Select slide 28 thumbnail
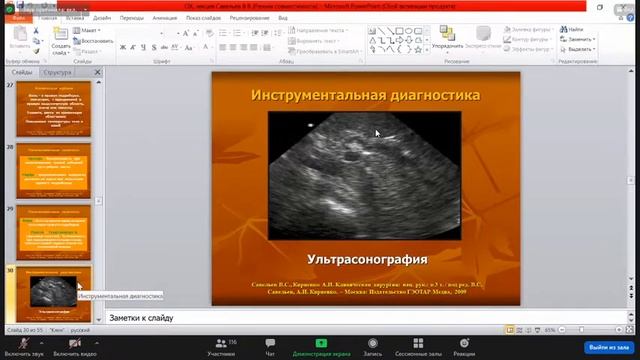The width and height of the screenshot is (640, 360). coord(53,171)
